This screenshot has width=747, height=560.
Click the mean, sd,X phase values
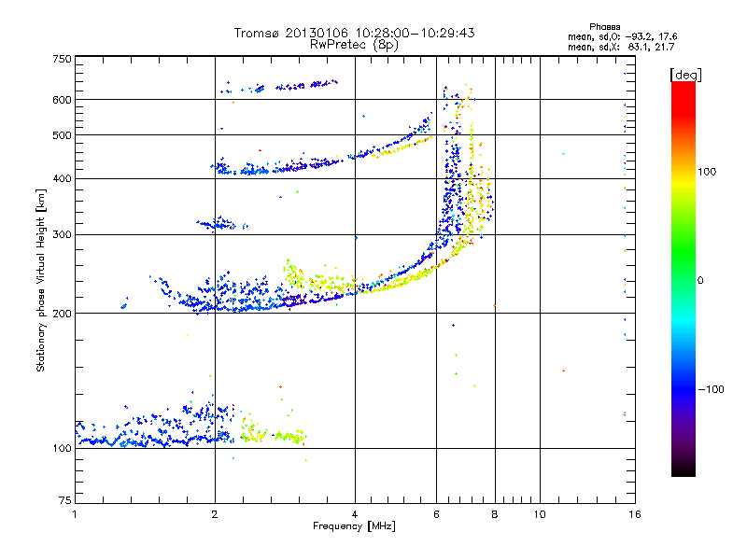tap(621, 47)
